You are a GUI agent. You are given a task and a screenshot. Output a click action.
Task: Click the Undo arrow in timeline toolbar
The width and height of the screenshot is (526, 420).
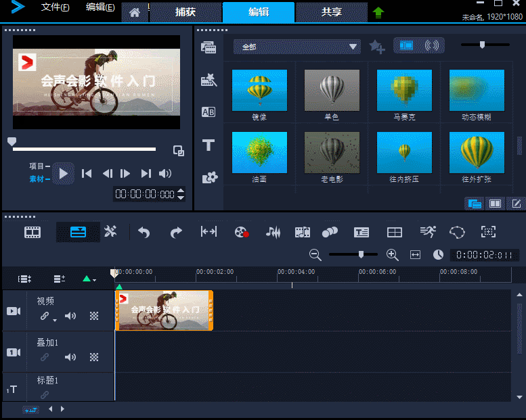[144, 232]
